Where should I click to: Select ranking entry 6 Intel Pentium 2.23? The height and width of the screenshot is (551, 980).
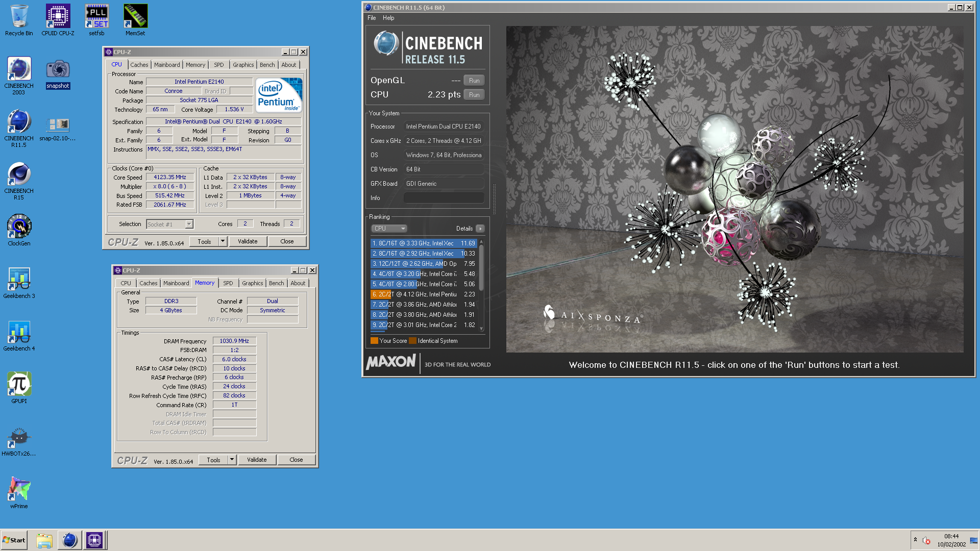[x=424, y=294]
